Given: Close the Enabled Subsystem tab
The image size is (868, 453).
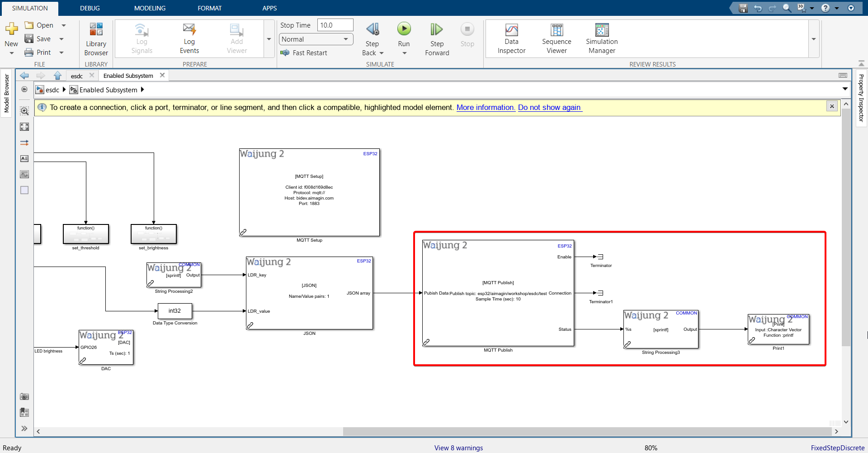Looking at the screenshot, I should coord(162,75).
